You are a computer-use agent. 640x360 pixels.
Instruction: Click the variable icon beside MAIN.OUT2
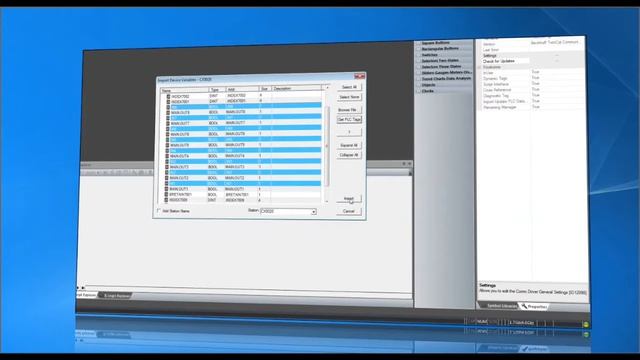[x=167, y=178]
